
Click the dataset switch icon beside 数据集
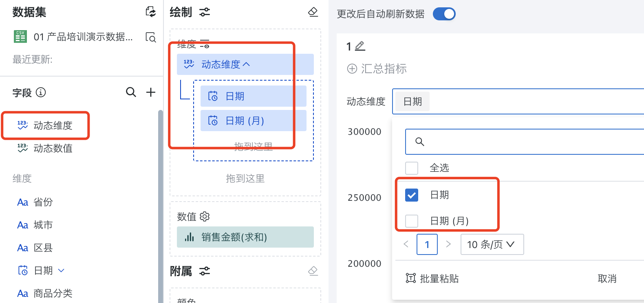coord(151,12)
